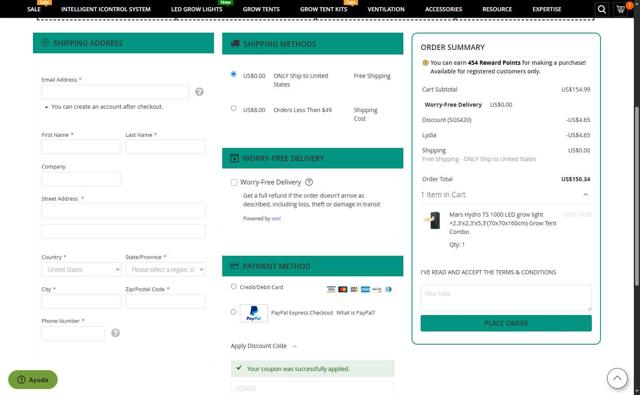640x395 pixels.
Task: Click the Place Order button
Action: [506, 323]
